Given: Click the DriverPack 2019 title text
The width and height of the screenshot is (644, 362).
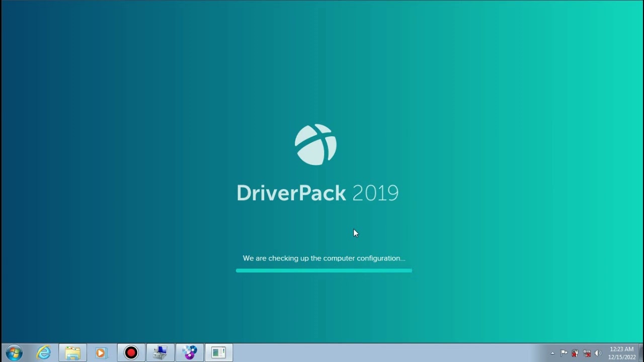Looking at the screenshot, I should [317, 193].
